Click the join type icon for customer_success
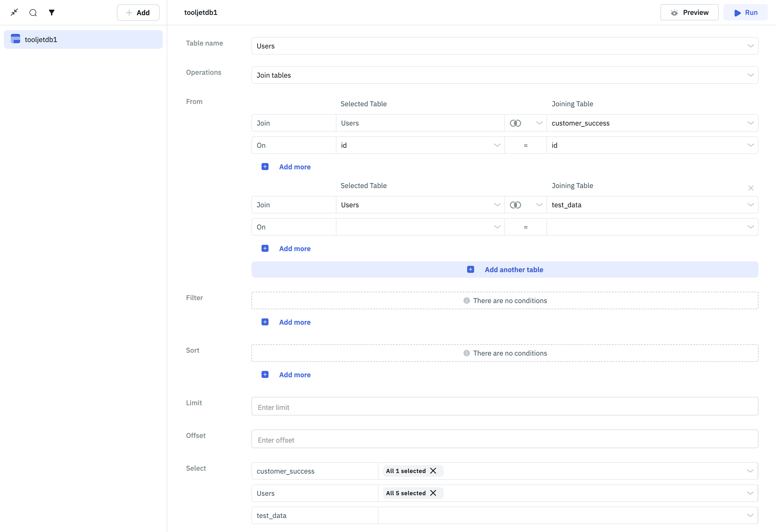 (x=515, y=123)
